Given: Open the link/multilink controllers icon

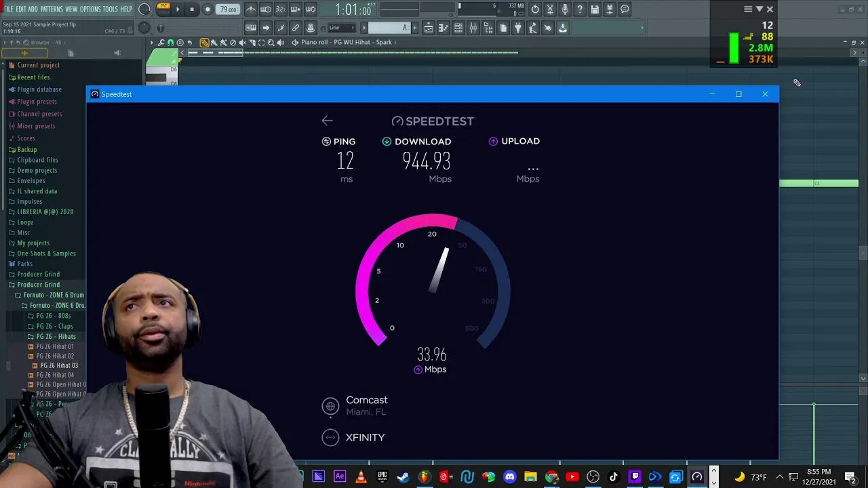Looking at the screenshot, I should coord(296,28).
